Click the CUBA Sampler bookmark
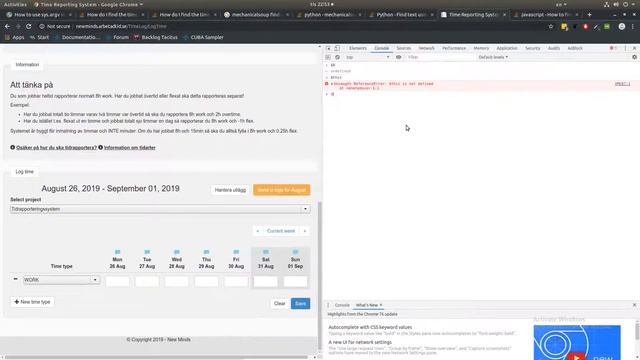 pyautogui.click(x=203, y=37)
